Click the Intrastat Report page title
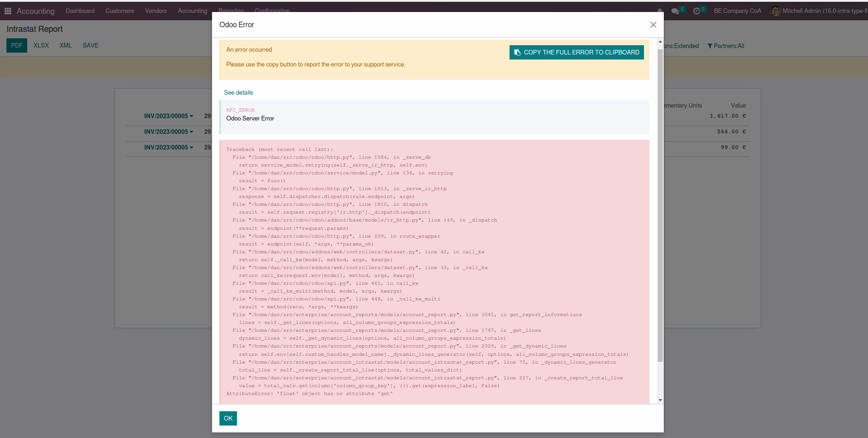Image resolution: width=868 pixels, height=438 pixels. click(35, 29)
